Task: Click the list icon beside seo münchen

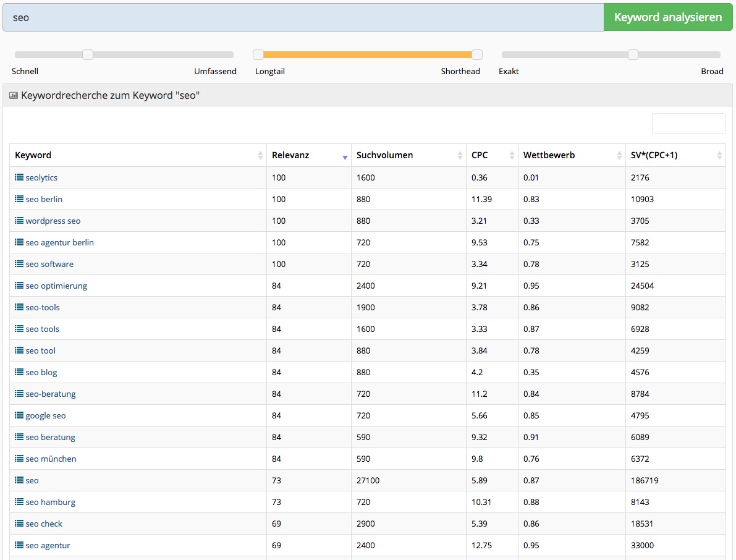Action: coord(19,458)
